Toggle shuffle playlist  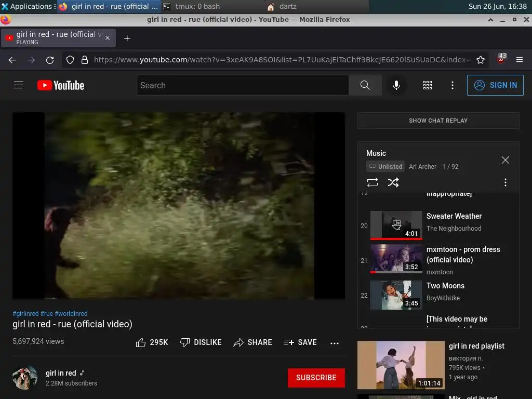[x=393, y=182]
